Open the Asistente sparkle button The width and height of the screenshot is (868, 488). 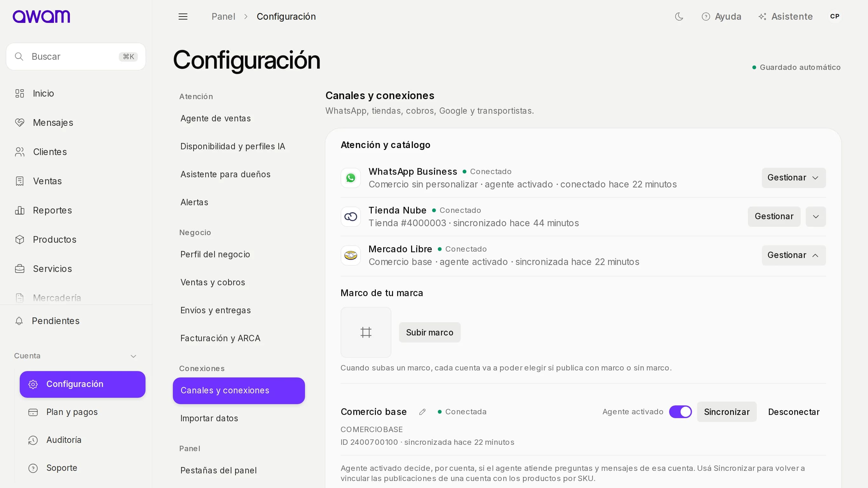tap(785, 17)
